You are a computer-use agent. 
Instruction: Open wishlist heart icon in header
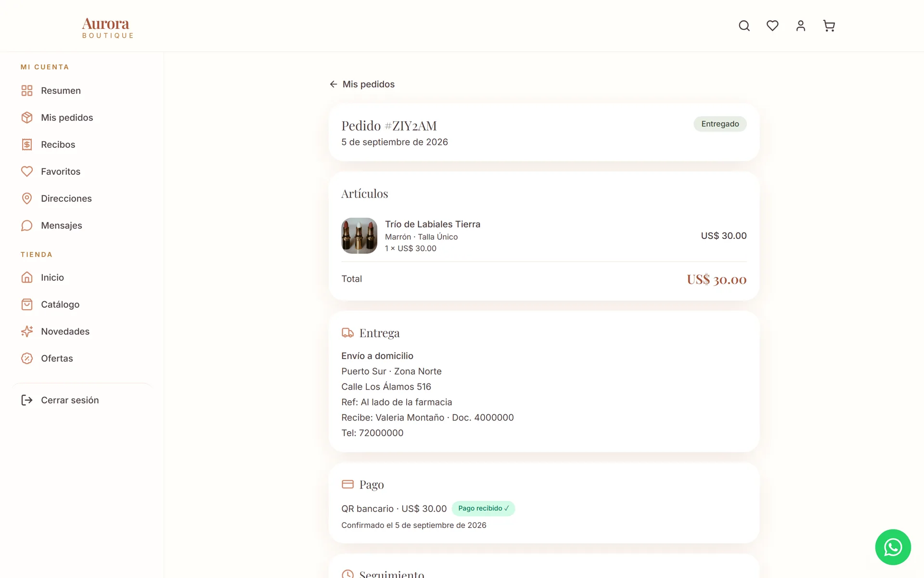[772, 26]
